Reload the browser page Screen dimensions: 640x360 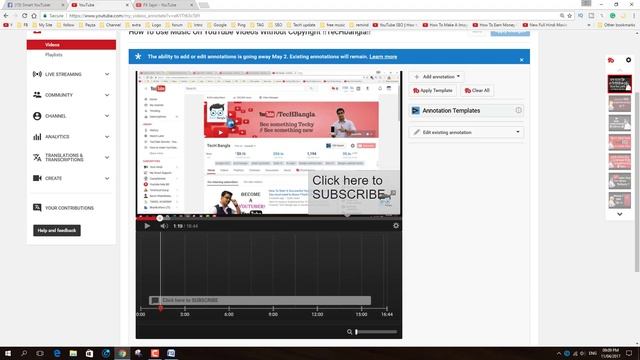24,16
